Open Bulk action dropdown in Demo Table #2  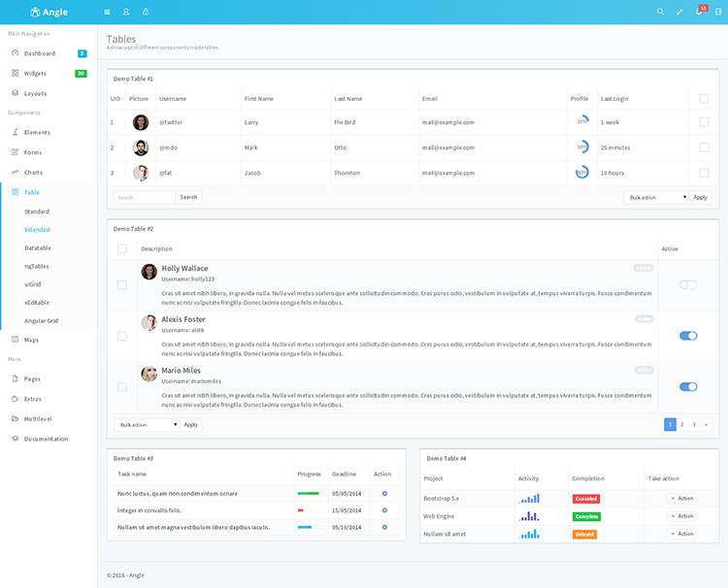(x=147, y=425)
